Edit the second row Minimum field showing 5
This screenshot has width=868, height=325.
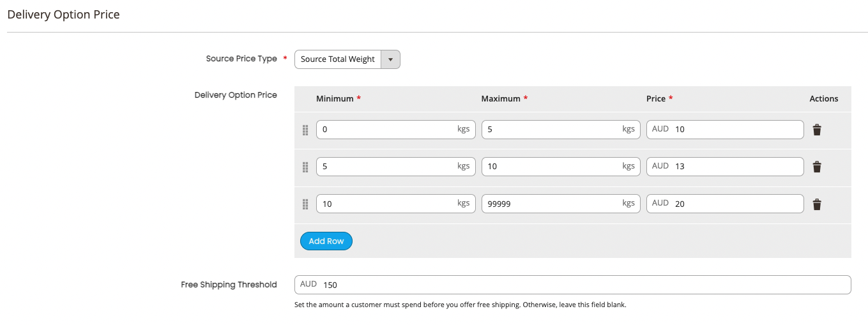(x=396, y=167)
